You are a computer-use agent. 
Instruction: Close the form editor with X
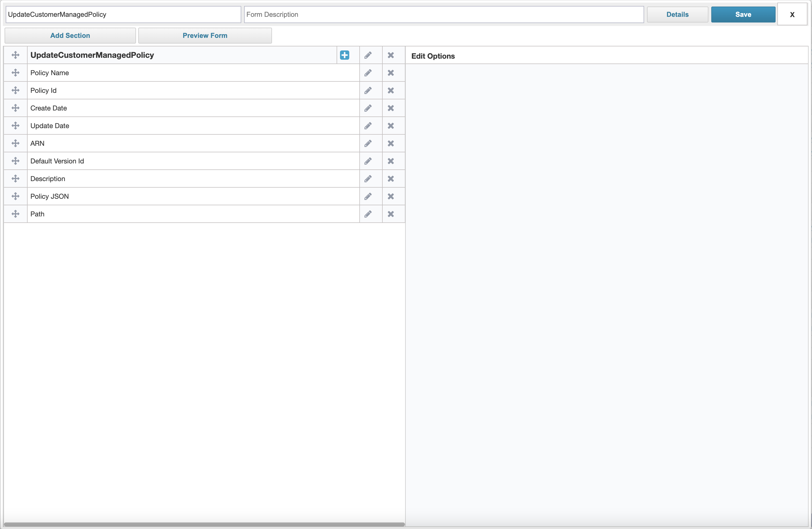[792, 14]
